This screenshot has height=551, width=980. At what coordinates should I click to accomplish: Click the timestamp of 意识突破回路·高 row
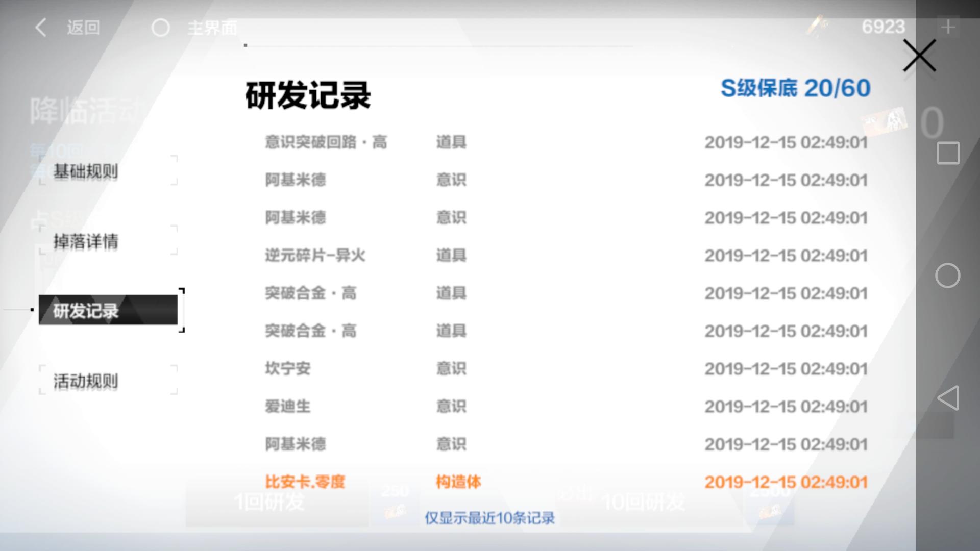click(786, 142)
